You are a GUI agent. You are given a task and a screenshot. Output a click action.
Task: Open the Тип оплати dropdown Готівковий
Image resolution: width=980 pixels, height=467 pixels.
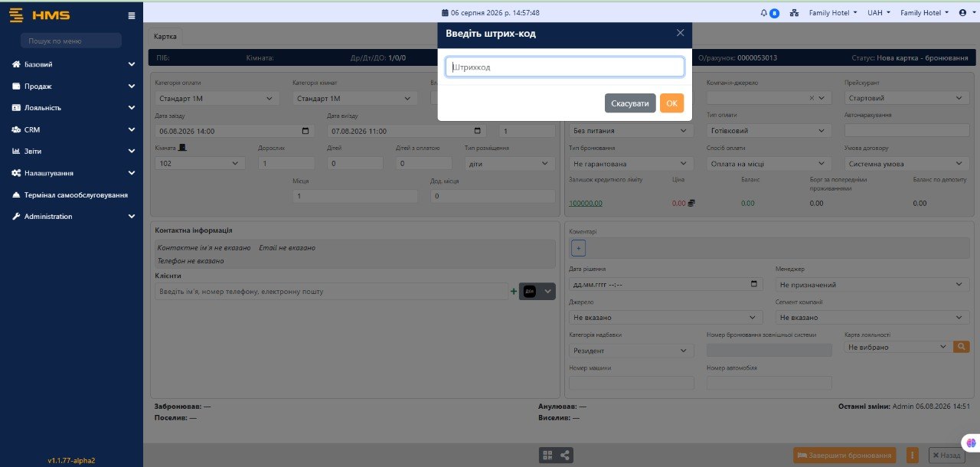[769, 131]
